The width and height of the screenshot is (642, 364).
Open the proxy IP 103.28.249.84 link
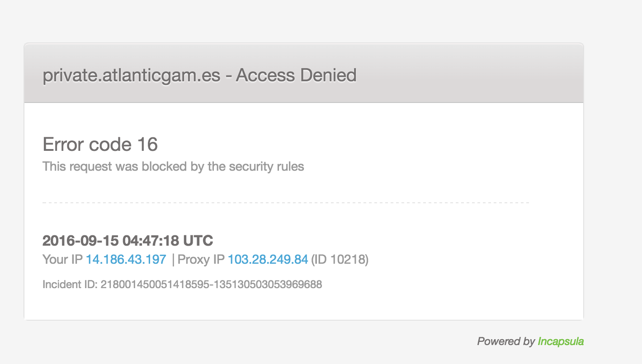click(x=268, y=260)
